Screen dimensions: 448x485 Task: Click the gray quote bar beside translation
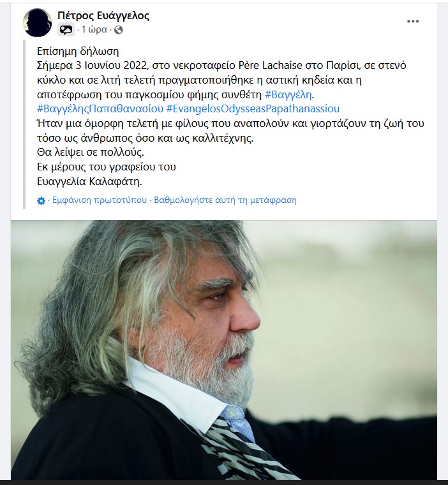24,124
